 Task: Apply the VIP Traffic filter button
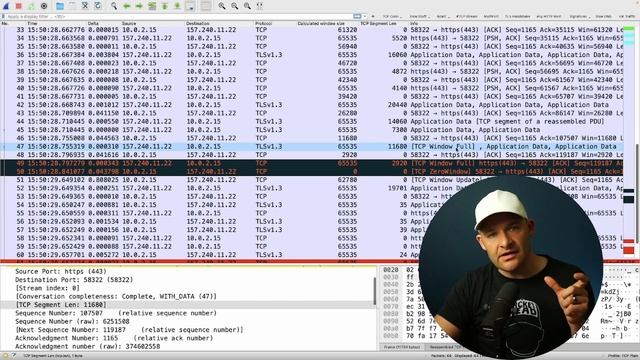pyautogui.click(x=627, y=16)
